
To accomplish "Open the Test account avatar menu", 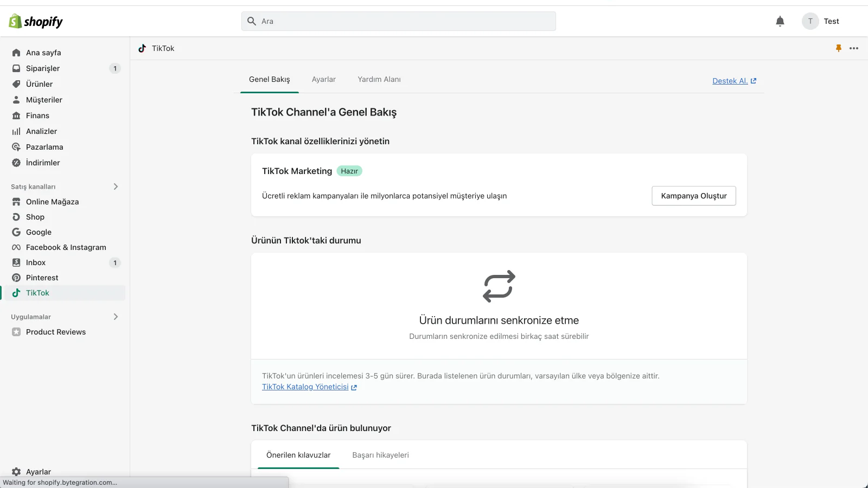I will point(810,21).
